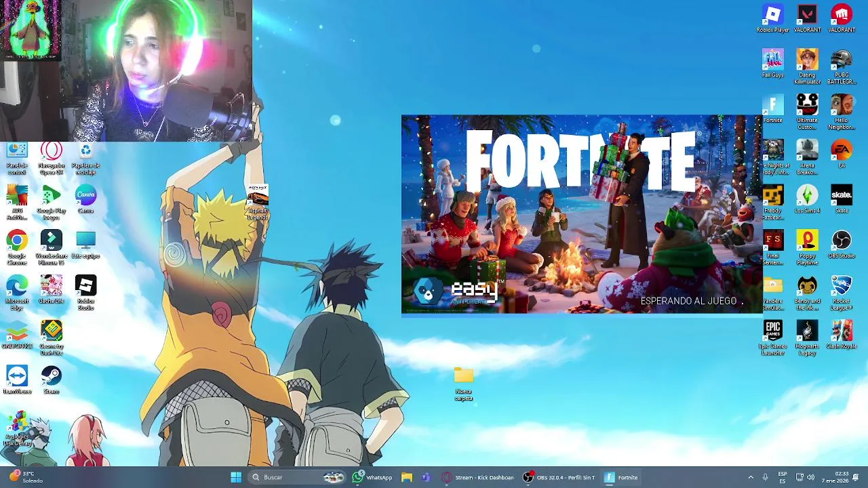Select the Este equipo desktop icon
This screenshot has width=868, height=488.
(85, 245)
